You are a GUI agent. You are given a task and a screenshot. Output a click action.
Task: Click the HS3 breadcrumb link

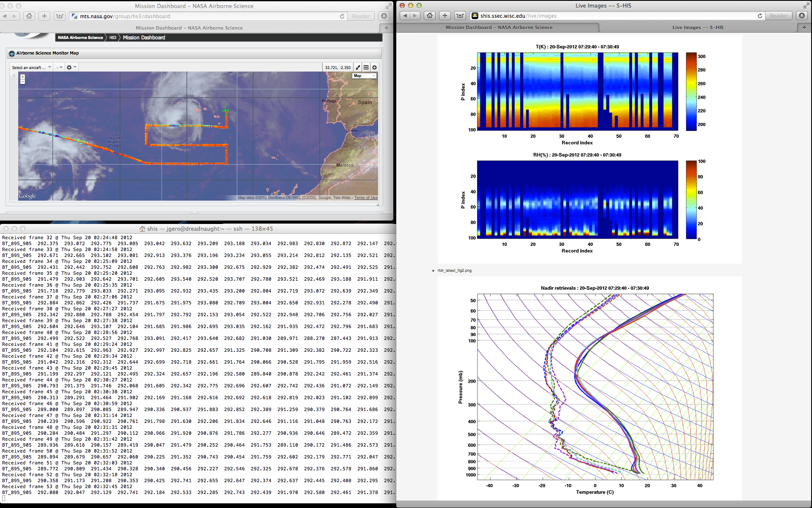pyautogui.click(x=112, y=38)
